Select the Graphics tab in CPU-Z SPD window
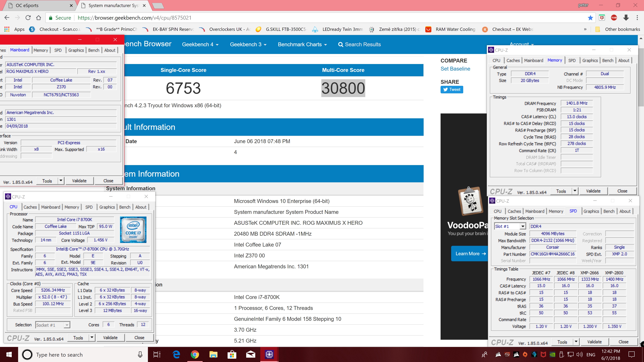Image resolution: width=644 pixels, height=362 pixels. pyautogui.click(x=591, y=211)
